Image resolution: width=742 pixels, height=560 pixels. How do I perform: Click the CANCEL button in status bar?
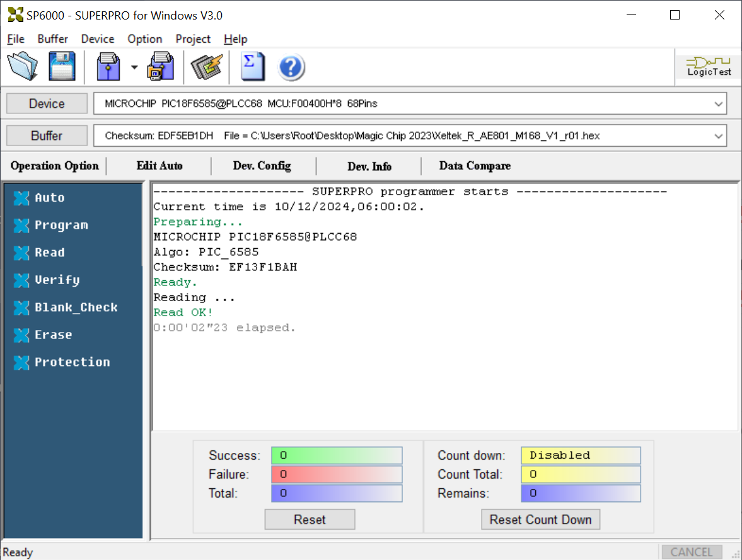[x=692, y=552]
